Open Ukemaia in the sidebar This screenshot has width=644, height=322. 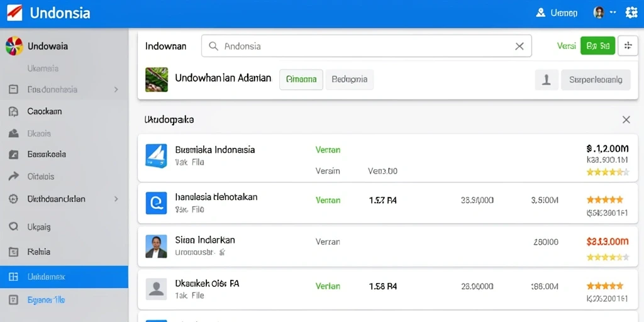coord(43,69)
